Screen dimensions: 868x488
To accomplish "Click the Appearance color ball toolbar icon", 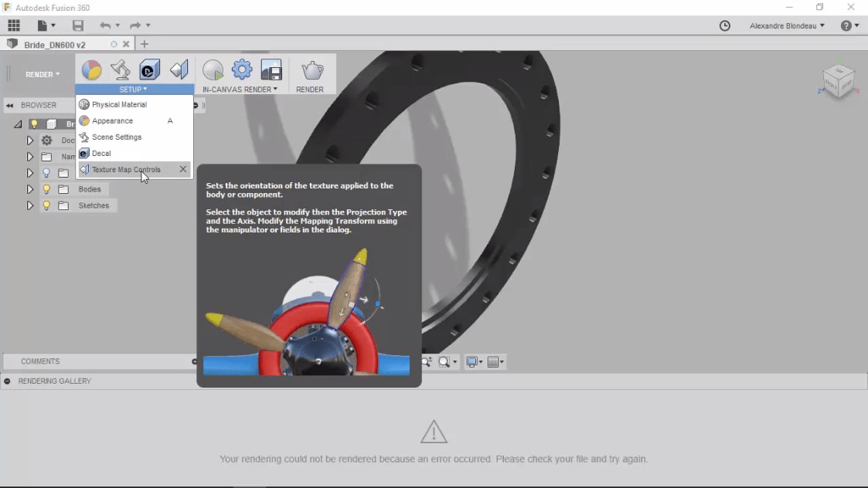I will pyautogui.click(x=92, y=70).
